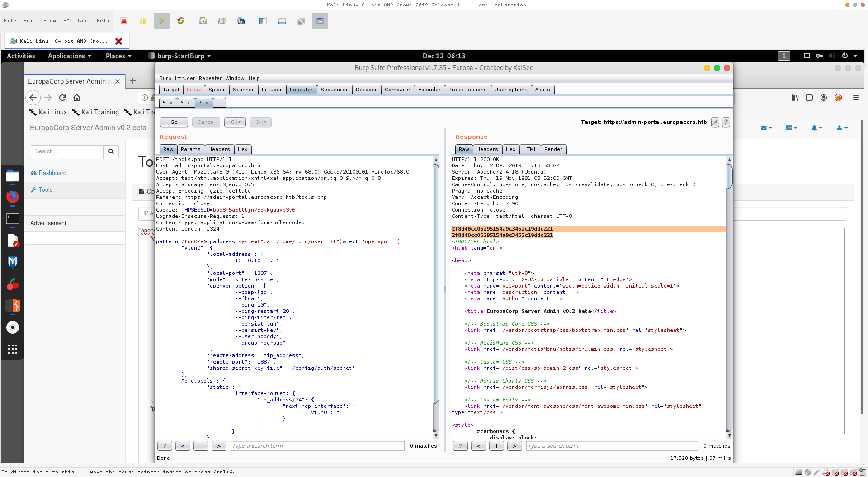Click next match button in request search
Viewport: 868px width, 477px height.
[x=219, y=446]
